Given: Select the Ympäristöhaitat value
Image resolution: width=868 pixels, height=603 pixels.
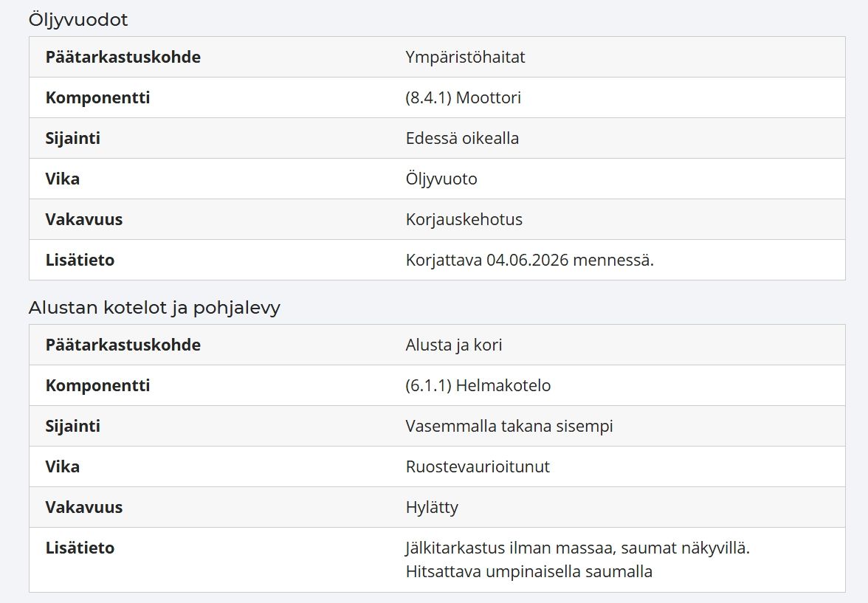Looking at the screenshot, I should (465, 57).
